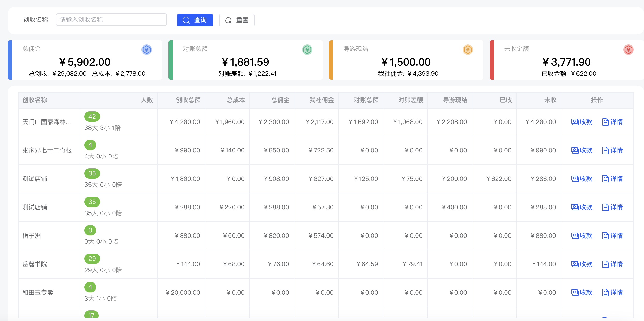
Task: Click the 人数 column header
Action: (147, 100)
